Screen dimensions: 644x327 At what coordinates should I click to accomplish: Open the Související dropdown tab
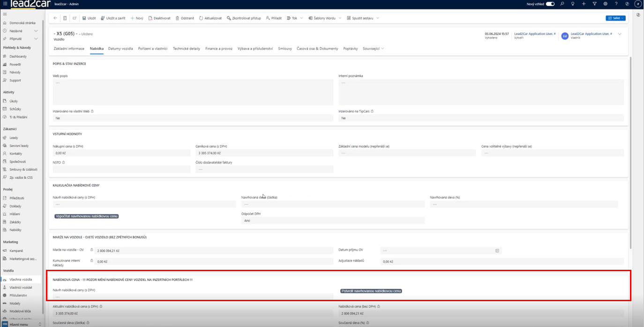(x=373, y=48)
